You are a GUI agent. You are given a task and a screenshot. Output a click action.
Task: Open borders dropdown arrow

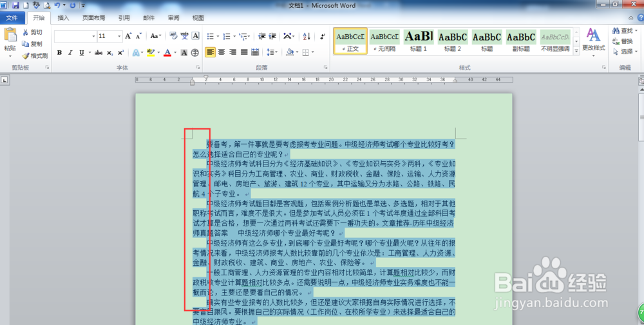coord(312,52)
